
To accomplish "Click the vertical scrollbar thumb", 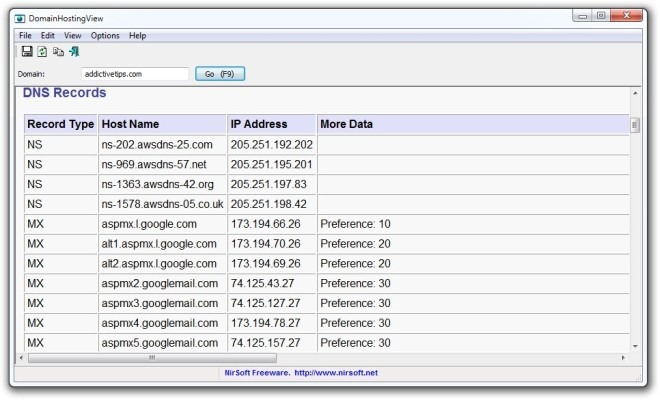I will tap(635, 125).
